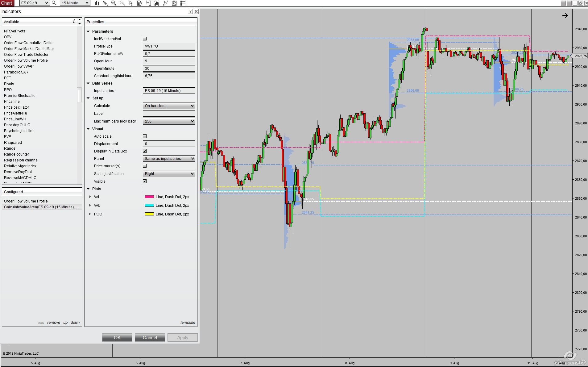
Task: Collapse the Parameters section
Action: (88, 31)
